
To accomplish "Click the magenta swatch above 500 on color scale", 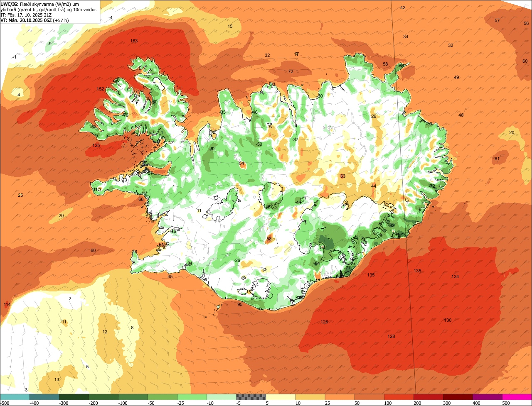I will pos(517,397).
